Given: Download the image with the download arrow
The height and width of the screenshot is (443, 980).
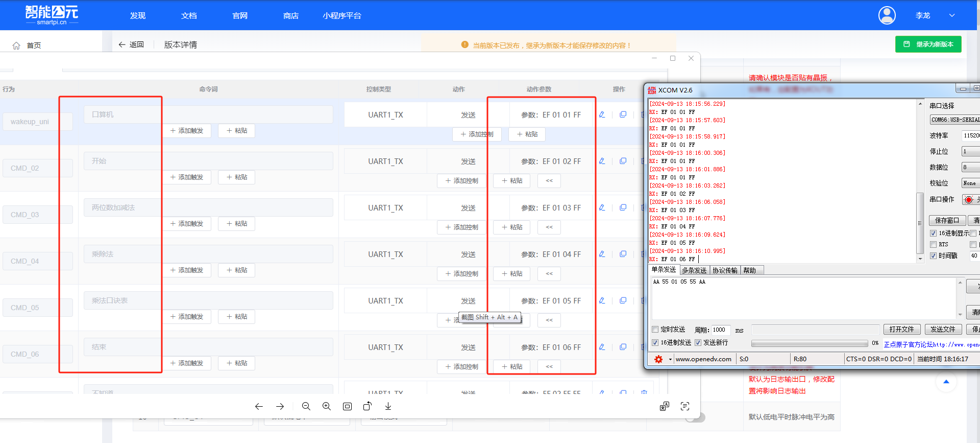Looking at the screenshot, I should click(x=388, y=406).
